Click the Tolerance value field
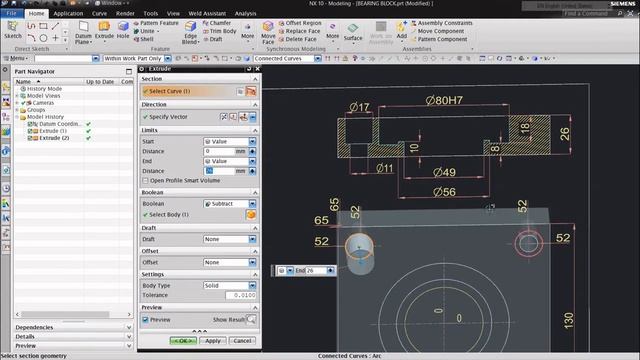The image size is (640, 360). [241, 295]
